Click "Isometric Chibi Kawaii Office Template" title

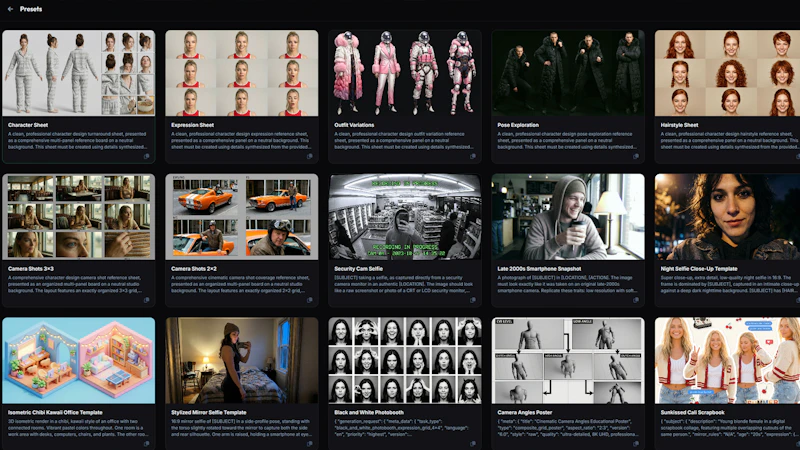(55, 413)
